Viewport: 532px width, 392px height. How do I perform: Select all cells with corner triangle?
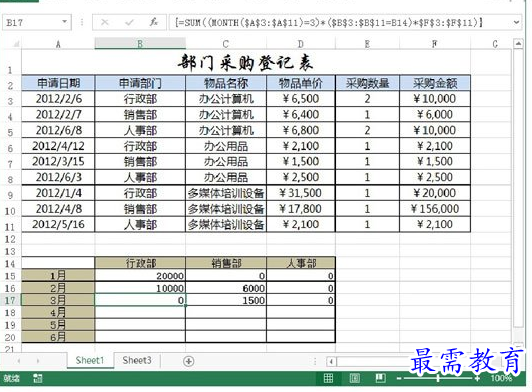tap(15, 44)
